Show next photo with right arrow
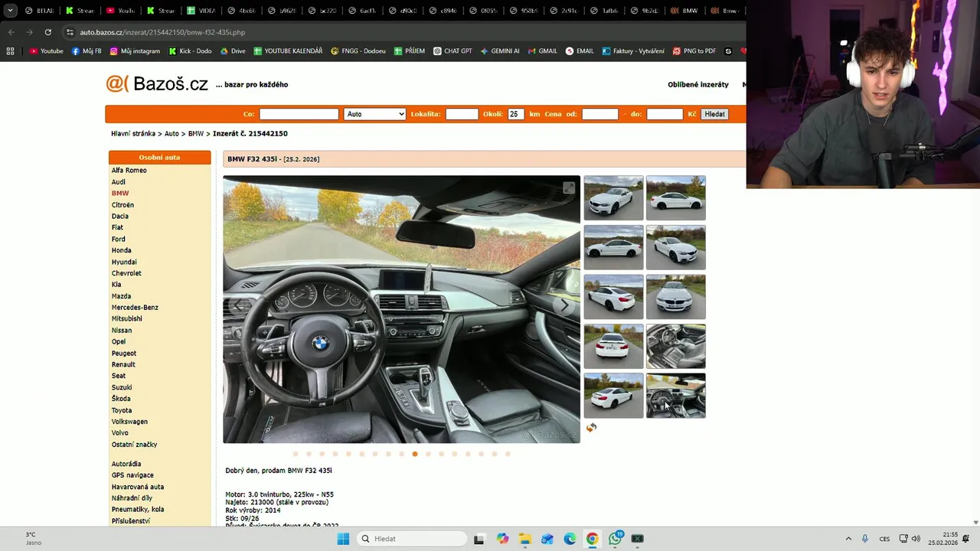Screen dimensions: 980x551 (564, 305)
